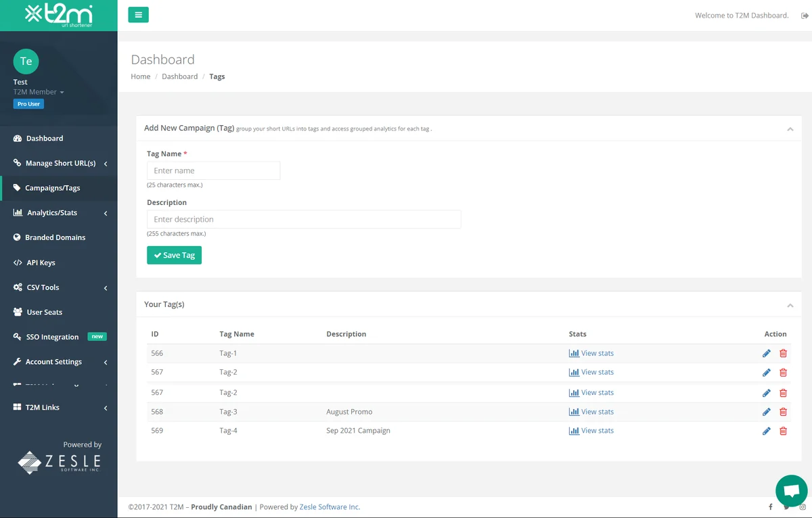Open Branded Domains in the sidebar
812x518 pixels.
click(x=55, y=237)
